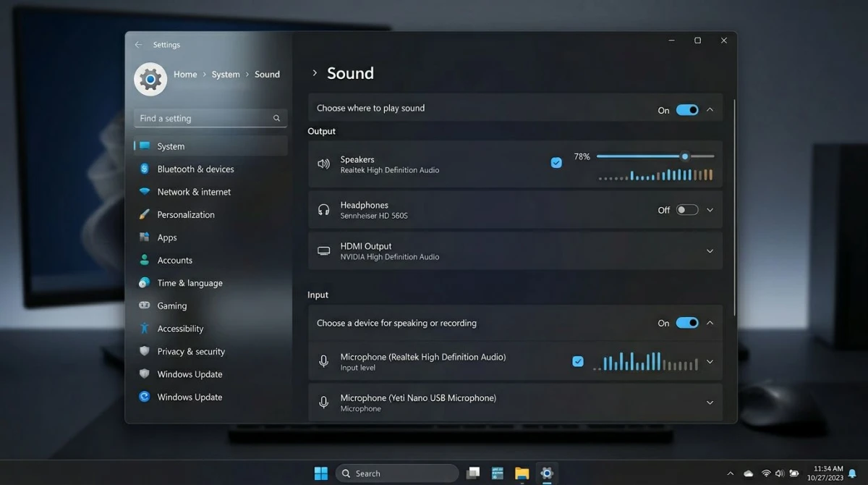Turn on the Headphones toggle switch
The image size is (868, 485).
click(687, 210)
